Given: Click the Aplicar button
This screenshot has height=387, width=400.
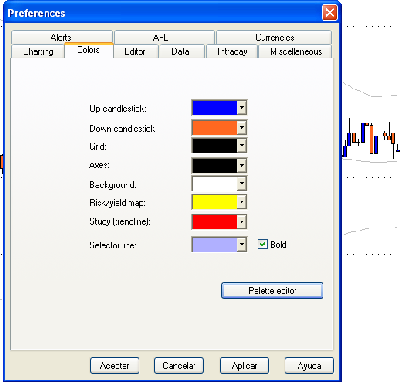Looking at the screenshot, I should pyautogui.click(x=244, y=366).
